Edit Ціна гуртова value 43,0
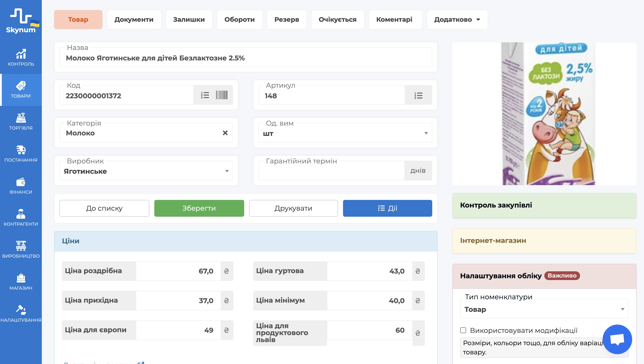 point(369,271)
